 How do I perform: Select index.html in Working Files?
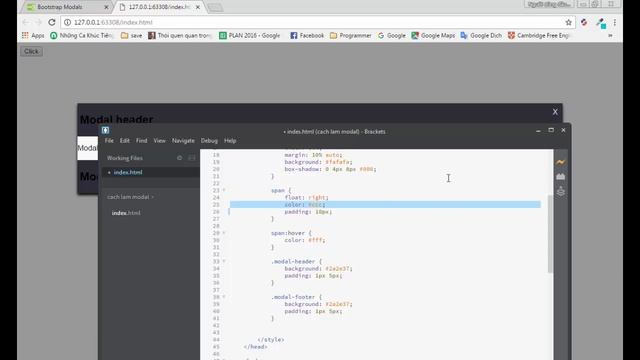pyautogui.click(x=151, y=172)
